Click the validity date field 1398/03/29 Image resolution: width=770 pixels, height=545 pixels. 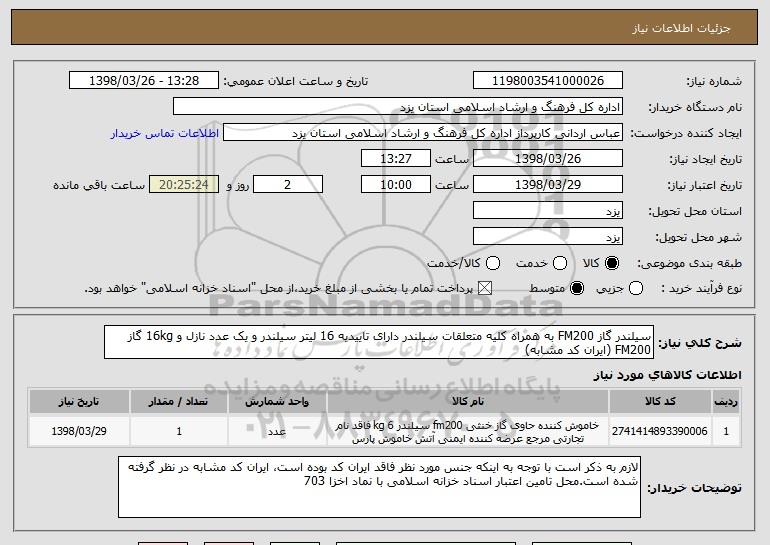pyautogui.click(x=548, y=185)
